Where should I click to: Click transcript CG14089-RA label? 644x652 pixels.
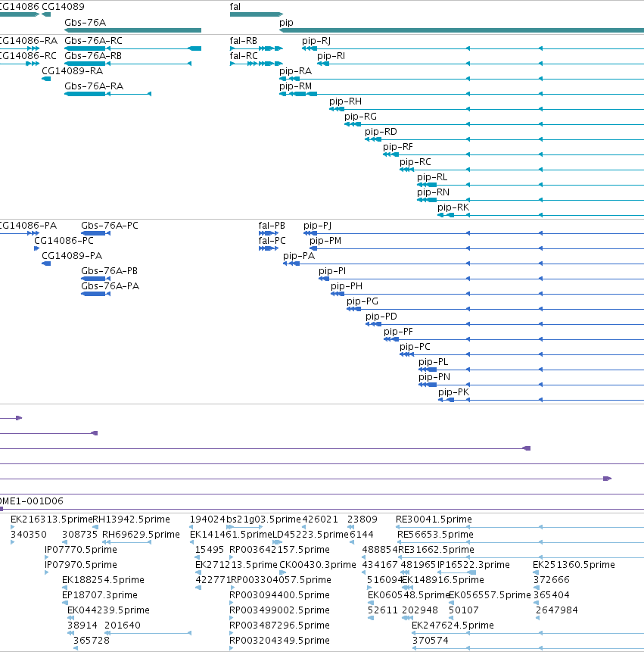point(73,71)
